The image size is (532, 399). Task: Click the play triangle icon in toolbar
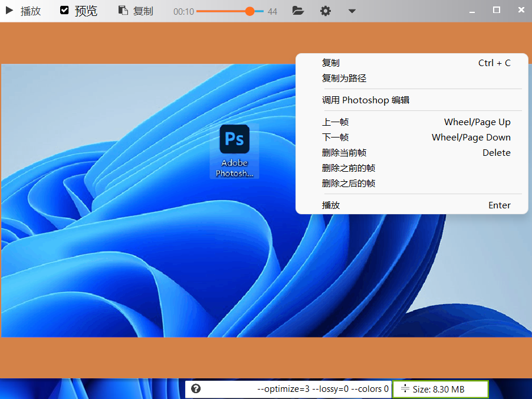coord(9,11)
